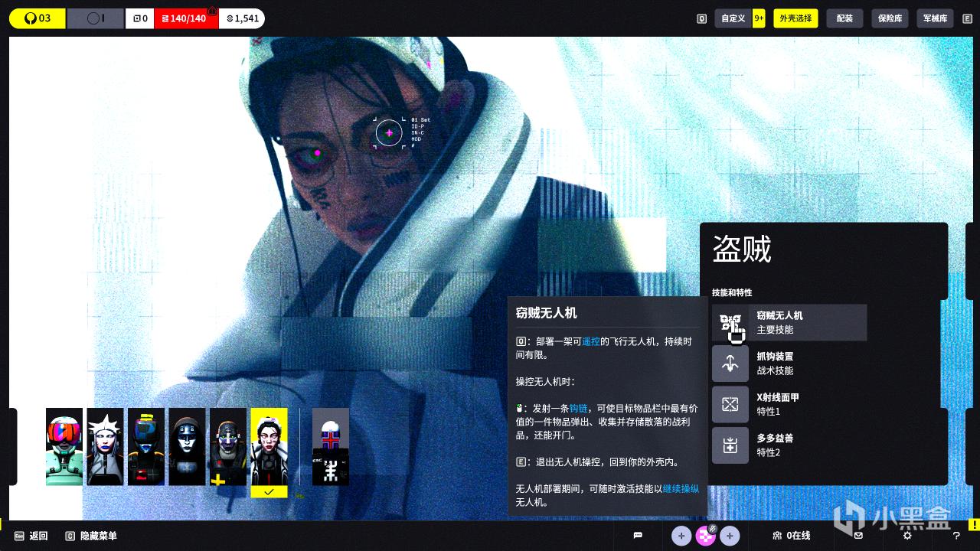This screenshot has width=980, height=551.
Task: Click the pink player avatar in squad
Action: (x=706, y=536)
